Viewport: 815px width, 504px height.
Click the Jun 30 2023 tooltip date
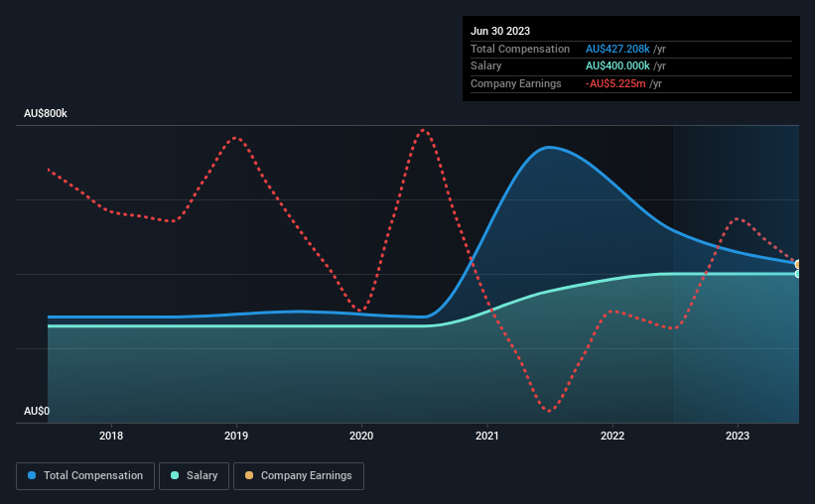tap(500, 31)
